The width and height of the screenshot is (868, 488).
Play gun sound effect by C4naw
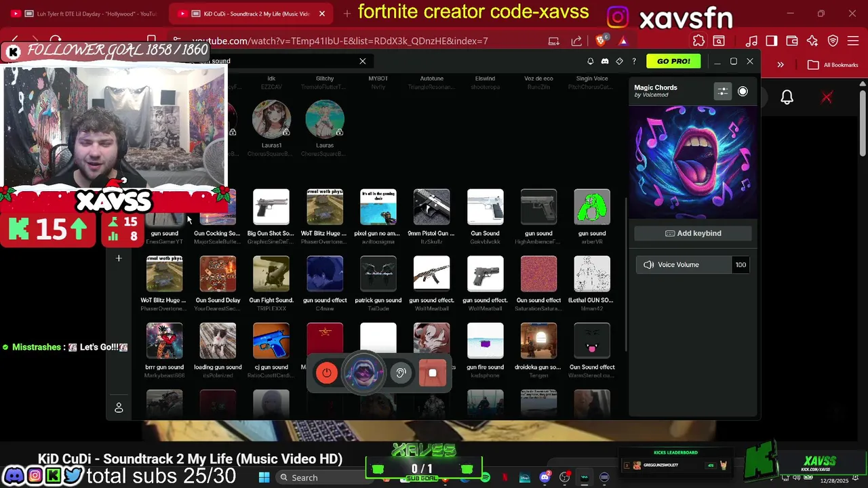(325, 274)
